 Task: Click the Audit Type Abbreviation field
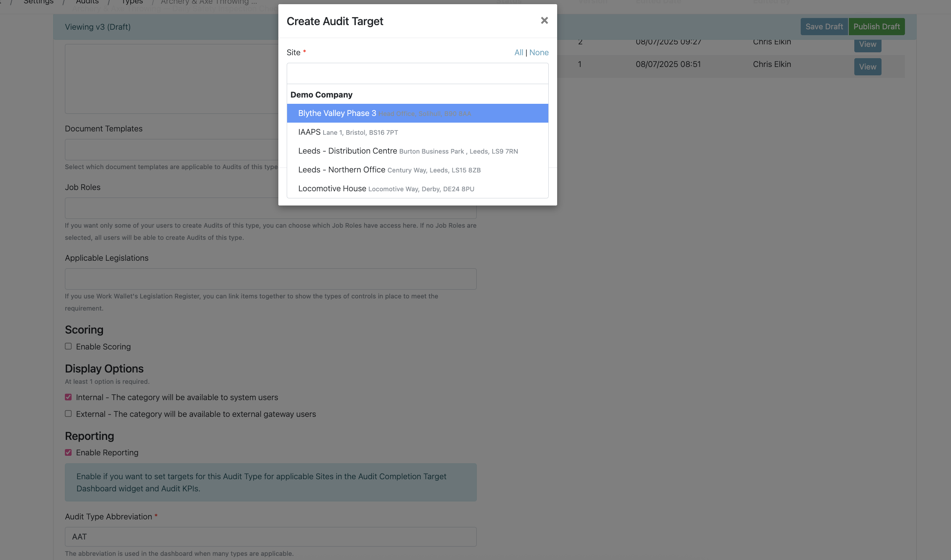coord(270,537)
